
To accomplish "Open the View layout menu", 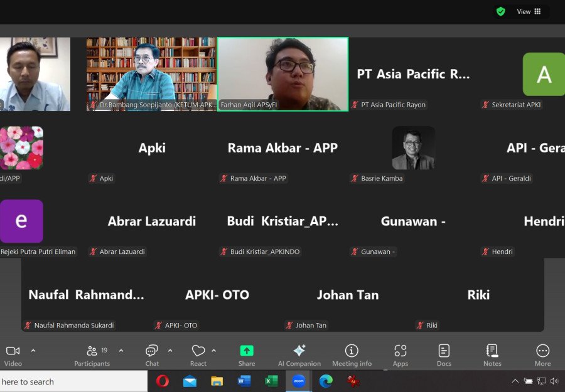I will click(x=529, y=11).
